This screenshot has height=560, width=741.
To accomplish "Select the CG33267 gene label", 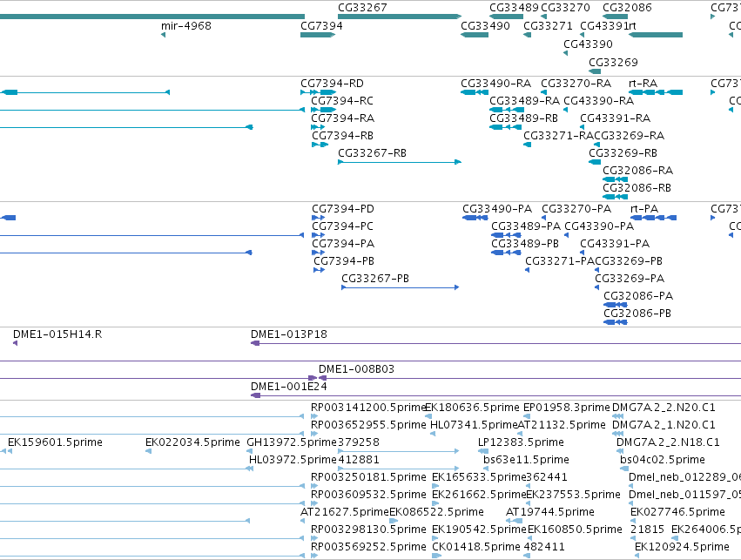I will tap(362, 8).
